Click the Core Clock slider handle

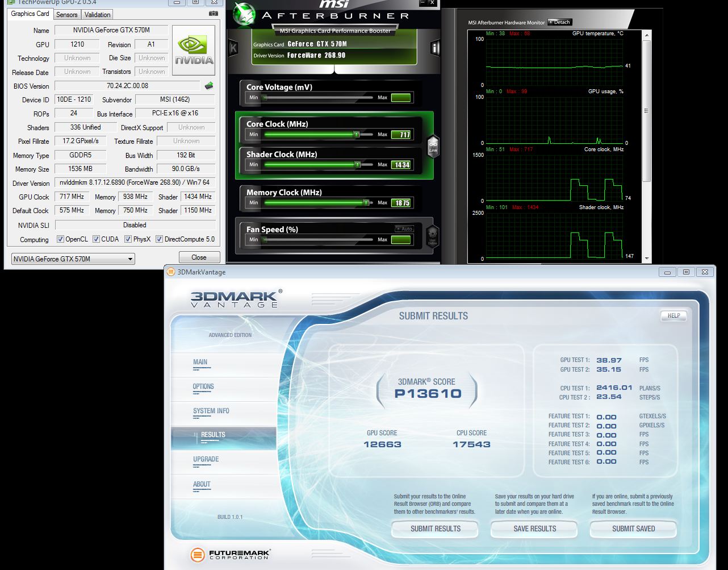point(357,135)
